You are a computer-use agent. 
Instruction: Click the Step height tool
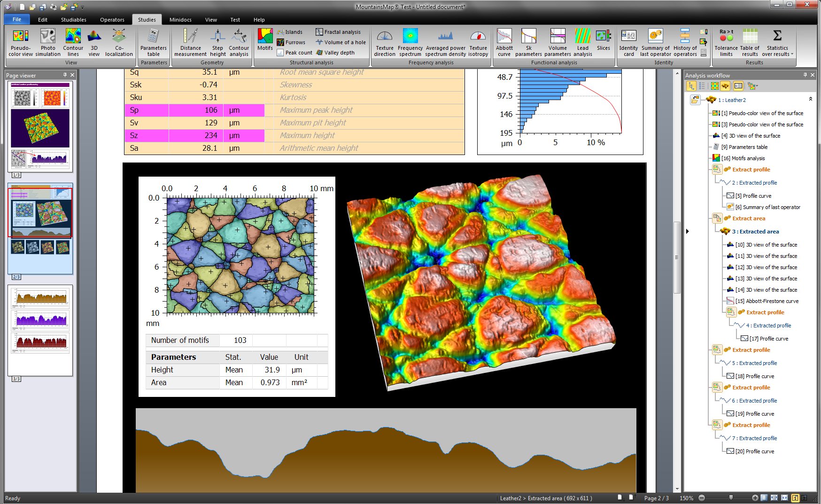pos(217,42)
